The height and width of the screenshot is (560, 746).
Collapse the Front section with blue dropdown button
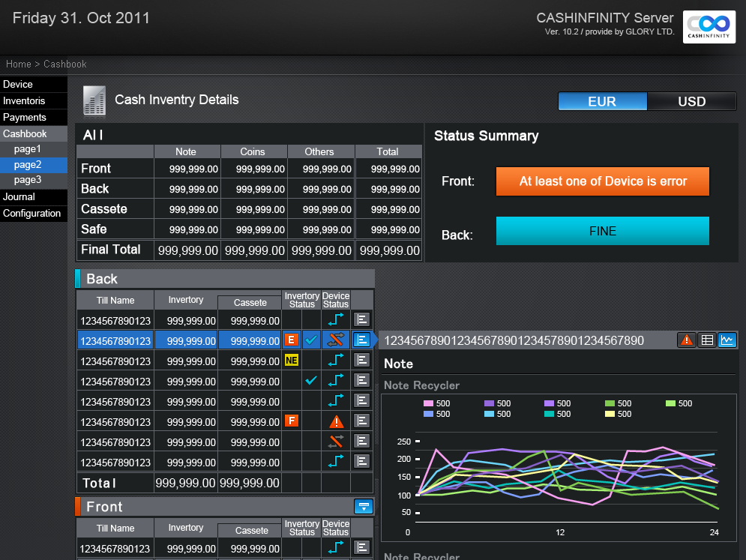click(364, 507)
